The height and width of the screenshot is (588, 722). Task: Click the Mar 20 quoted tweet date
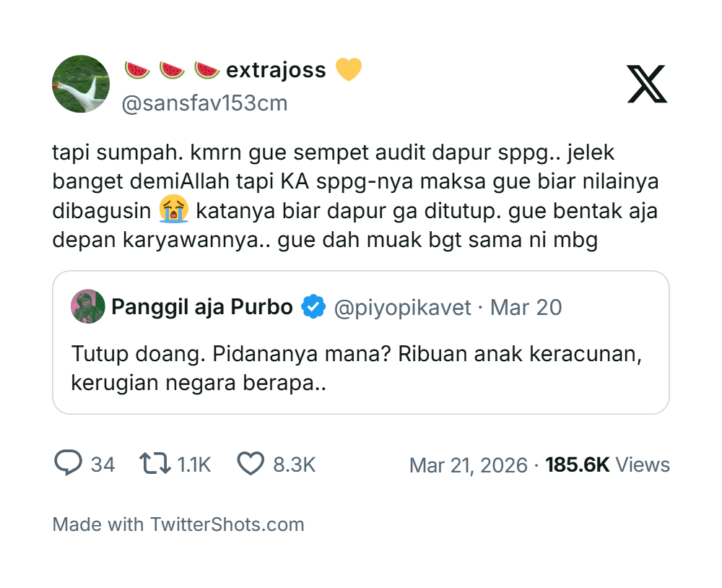click(526, 308)
